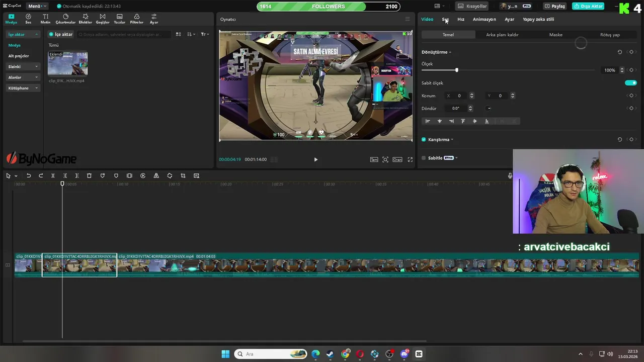Open the Ses audio library icon

28,19
